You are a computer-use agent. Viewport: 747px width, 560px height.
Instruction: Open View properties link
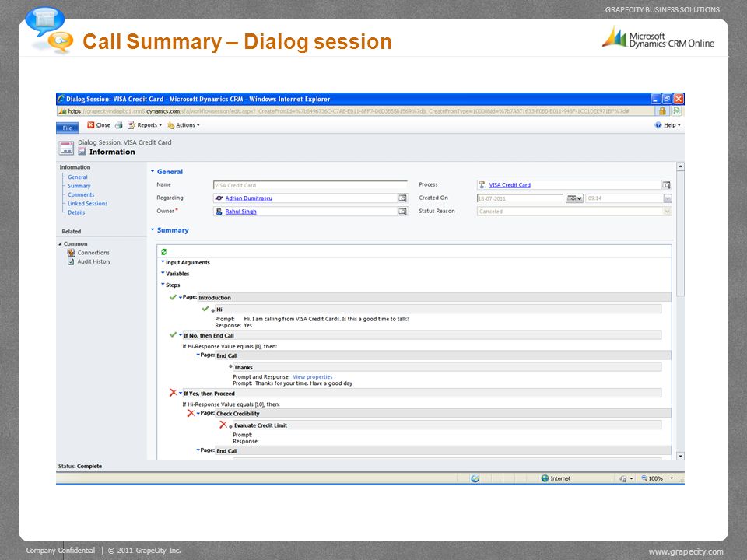click(x=313, y=377)
